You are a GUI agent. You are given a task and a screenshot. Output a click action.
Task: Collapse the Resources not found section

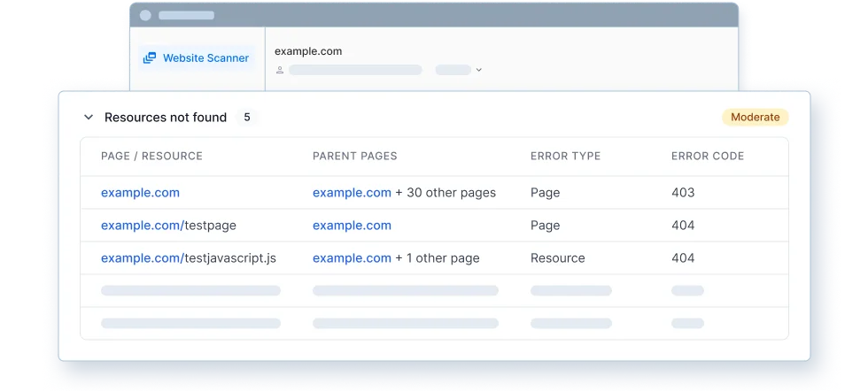pyautogui.click(x=88, y=118)
